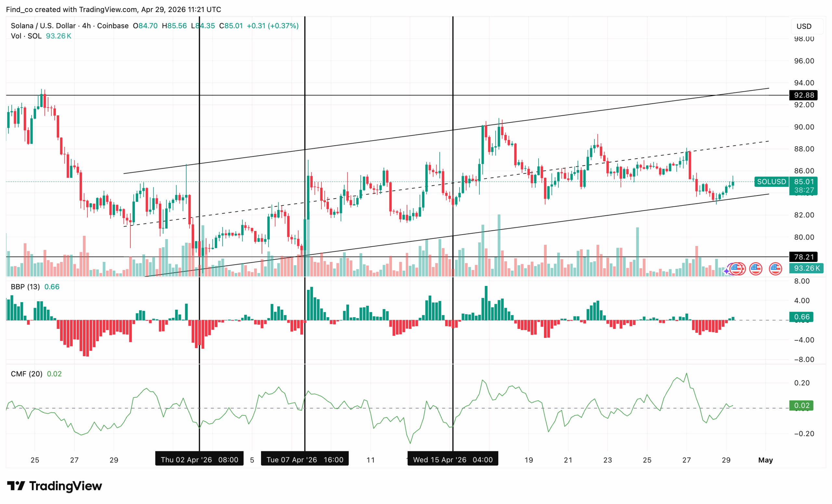Click the 38:27 bar countdown timer
832x504 pixels.
[804, 190]
